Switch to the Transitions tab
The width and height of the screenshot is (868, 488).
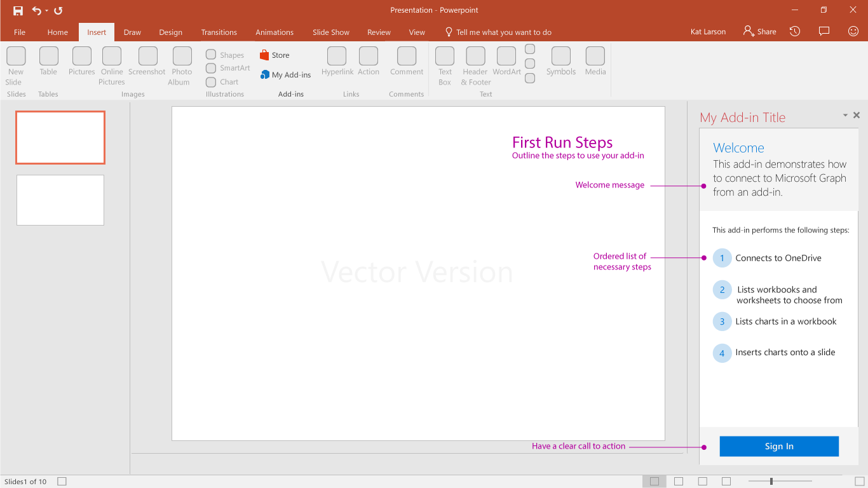[219, 32]
